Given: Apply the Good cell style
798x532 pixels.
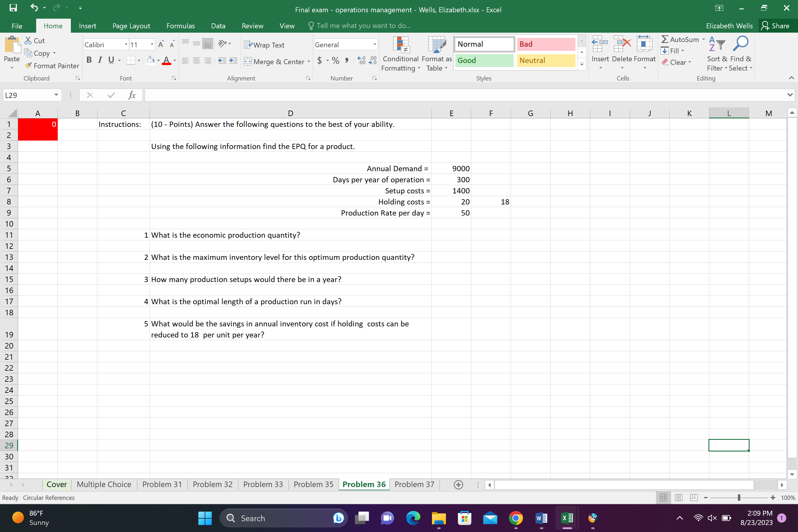Looking at the screenshot, I should (x=484, y=60).
